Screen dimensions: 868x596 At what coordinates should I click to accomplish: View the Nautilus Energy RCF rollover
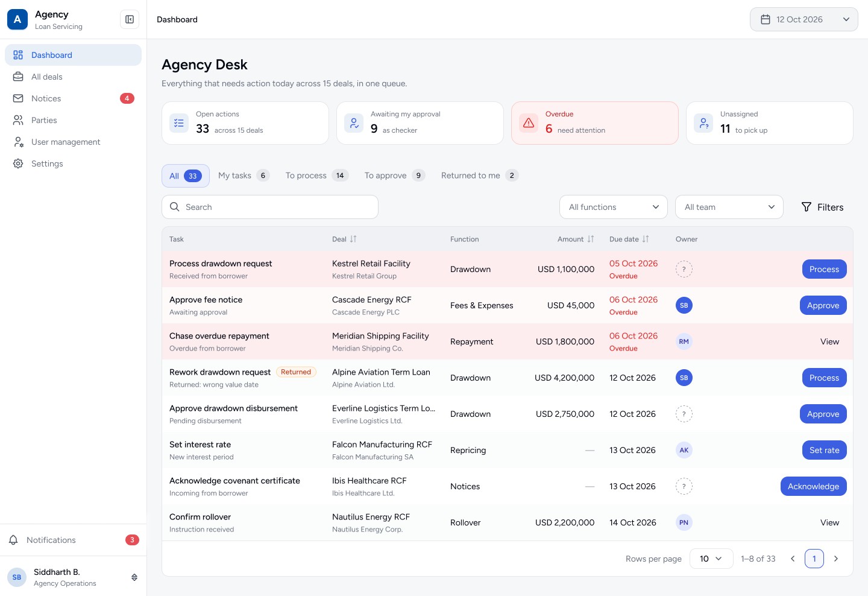click(829, 522)
